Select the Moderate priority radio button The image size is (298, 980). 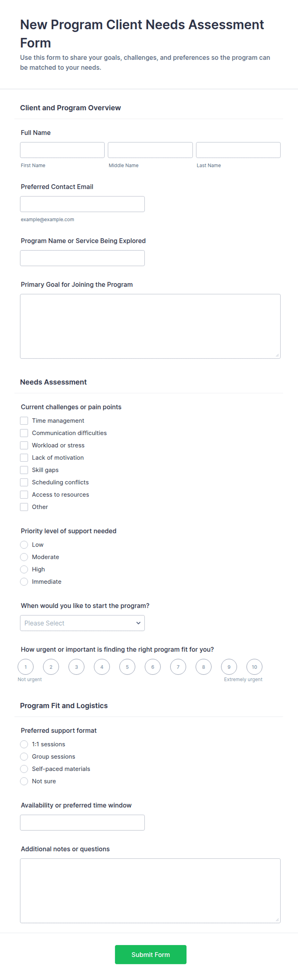[x=24, y=557]
